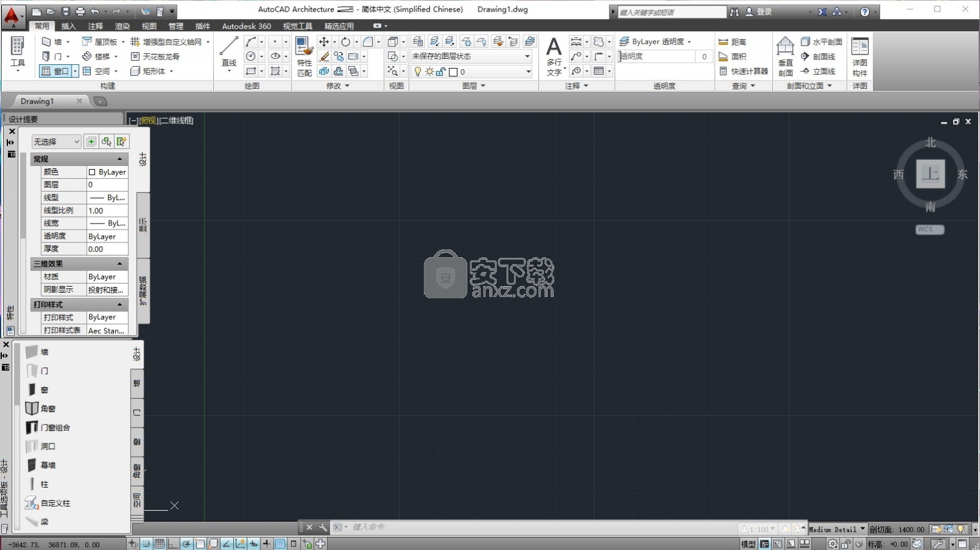Toggle snap mode in status bar

(x=146, y=544)
